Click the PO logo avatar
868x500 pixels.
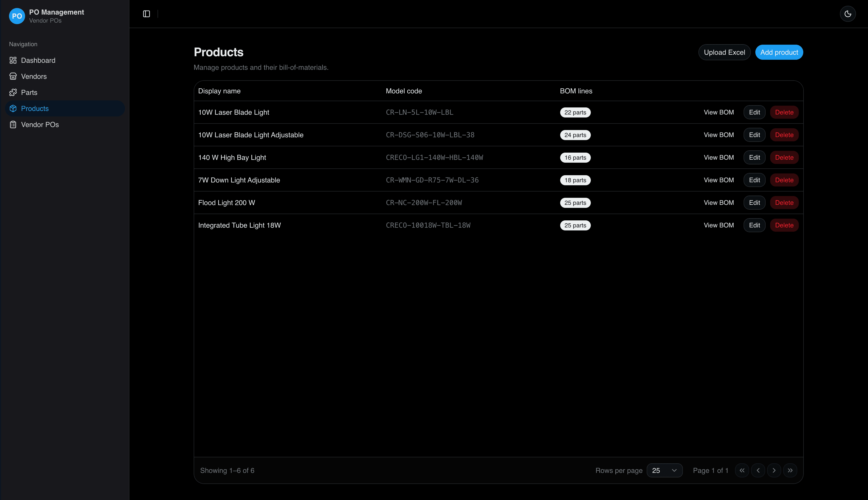tap(17, 16)
